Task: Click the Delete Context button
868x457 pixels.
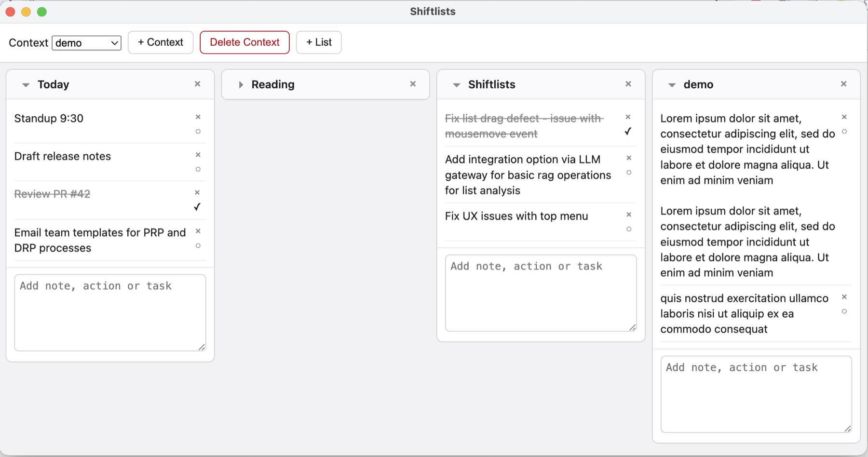Action: [244, 42]
